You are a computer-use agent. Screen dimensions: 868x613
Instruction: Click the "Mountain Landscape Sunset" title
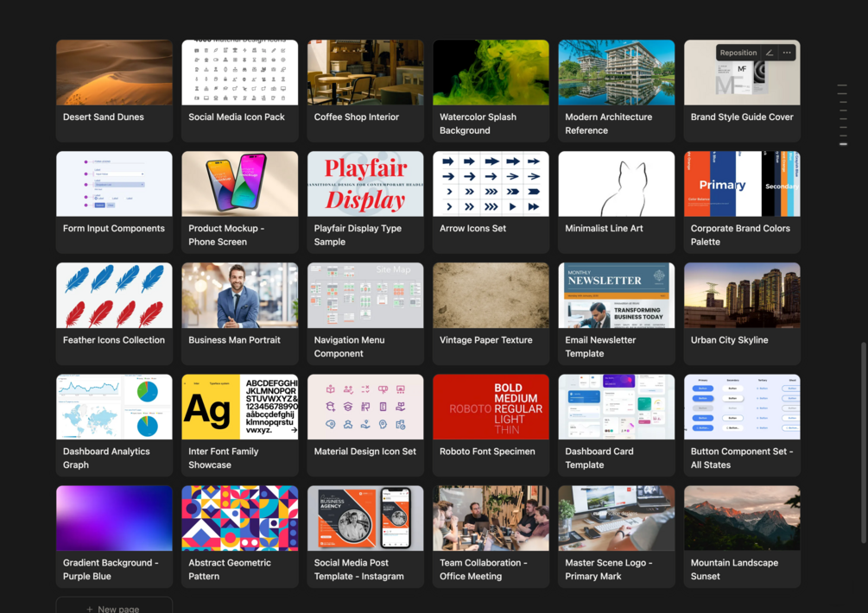(734, 569)
